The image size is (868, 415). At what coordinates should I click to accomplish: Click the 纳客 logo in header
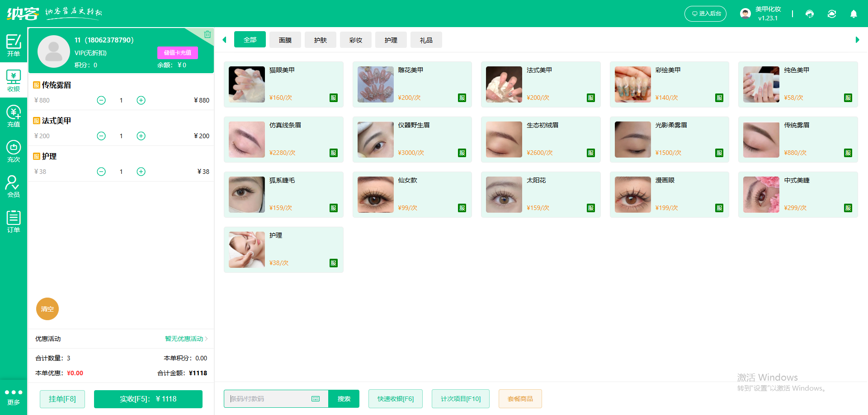click(23, 14)
